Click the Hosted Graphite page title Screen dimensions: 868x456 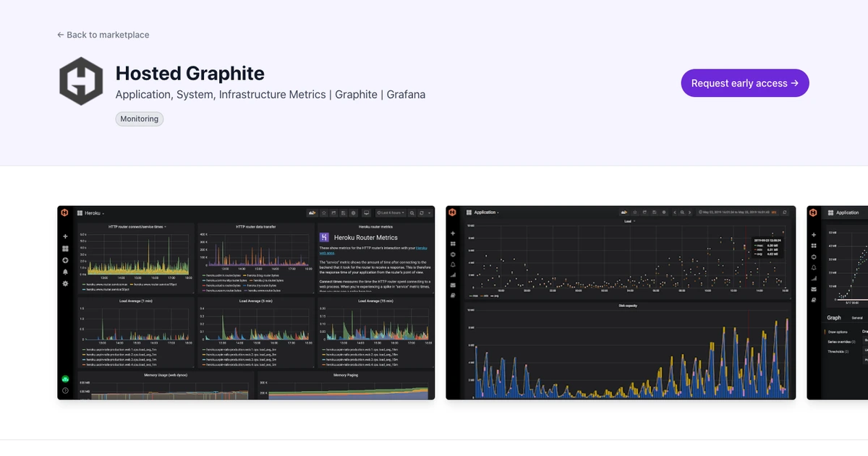click(190, 73)
